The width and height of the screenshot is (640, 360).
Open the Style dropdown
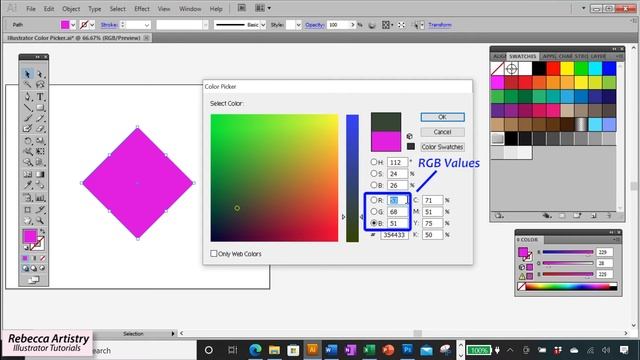pos(298,25)
